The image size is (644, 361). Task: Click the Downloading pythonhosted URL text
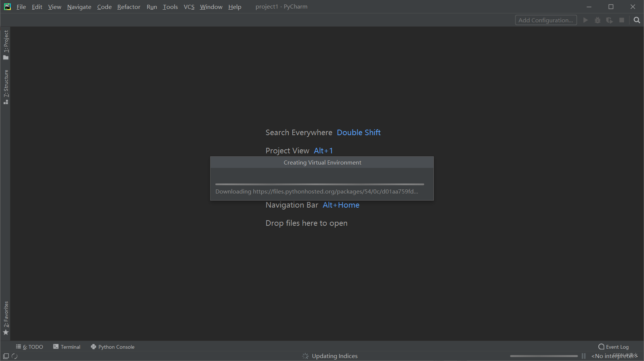click(x=317, y=191)
